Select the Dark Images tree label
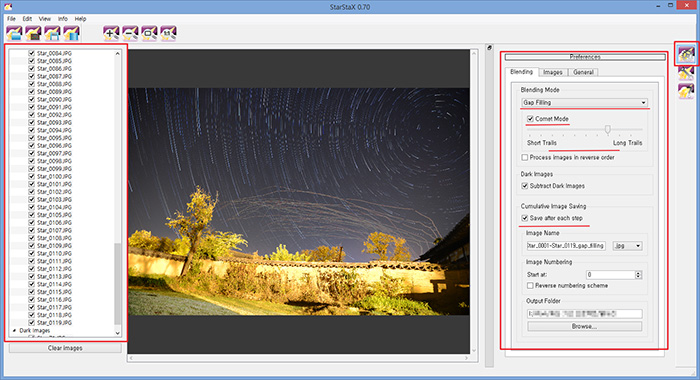Image resolution: width=700 pixels, height=380 pixels. pyautogui.click(x=35, y=331)
